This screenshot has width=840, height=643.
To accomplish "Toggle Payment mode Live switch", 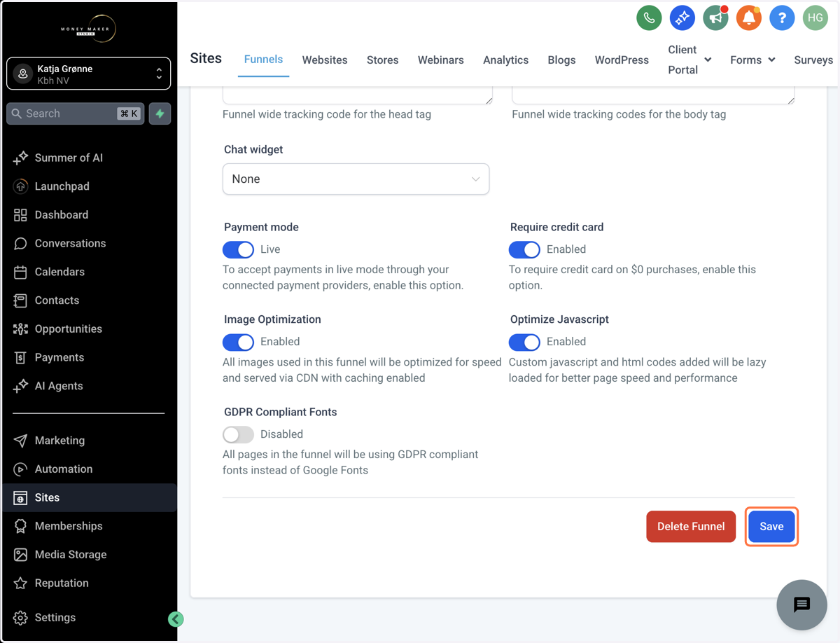I will [238, 249].
